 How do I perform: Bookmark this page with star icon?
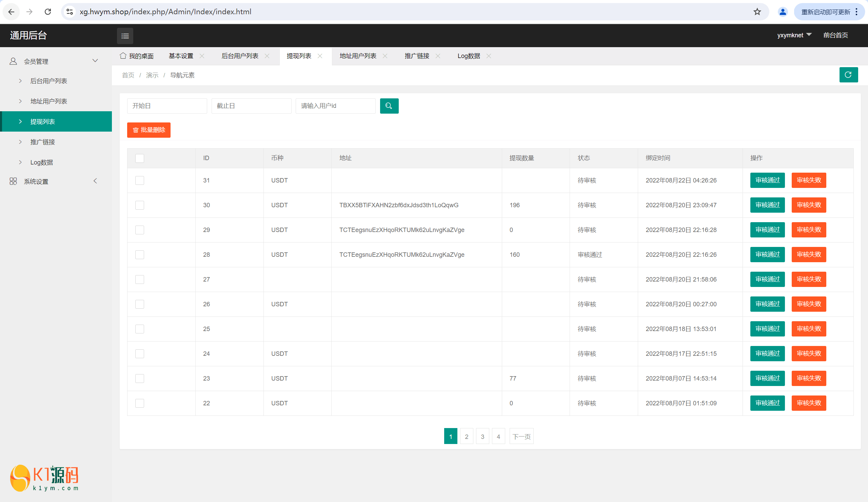pyautogui.click(x=757, y=12)
